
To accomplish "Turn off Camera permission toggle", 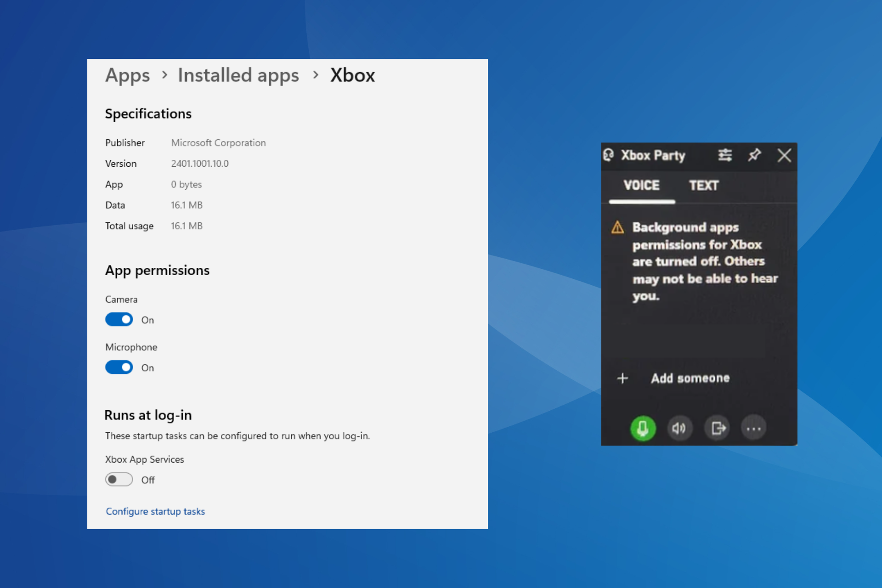I will click(119, 320).
